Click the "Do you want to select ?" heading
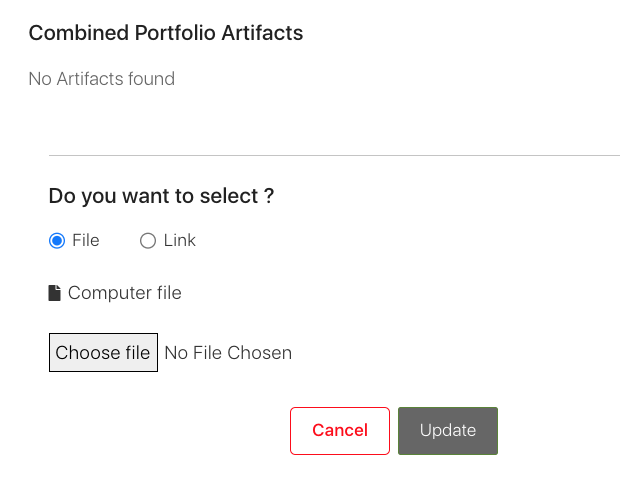This screenshot has height=484, width=620. (161, 196)
